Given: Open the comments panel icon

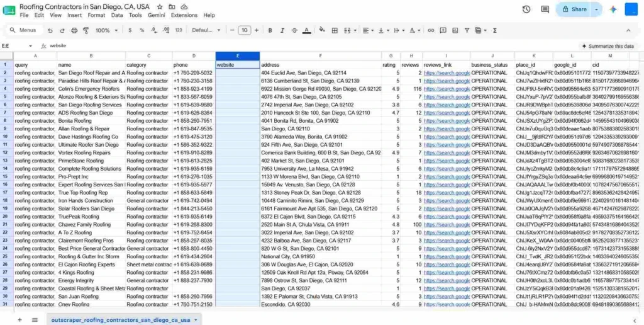Looking at the screenshot, I should click(x=545, y=9).
